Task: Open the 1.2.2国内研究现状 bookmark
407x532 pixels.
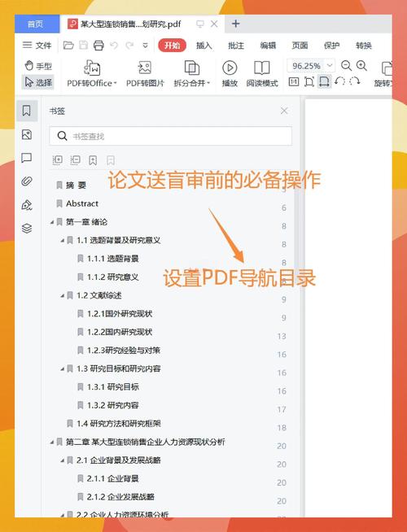Action: tap(120, 332)
